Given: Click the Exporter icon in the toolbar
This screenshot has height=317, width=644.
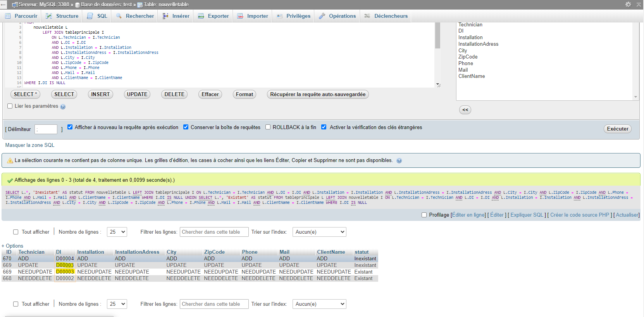Looking at the screenshot, I should 201,16.
